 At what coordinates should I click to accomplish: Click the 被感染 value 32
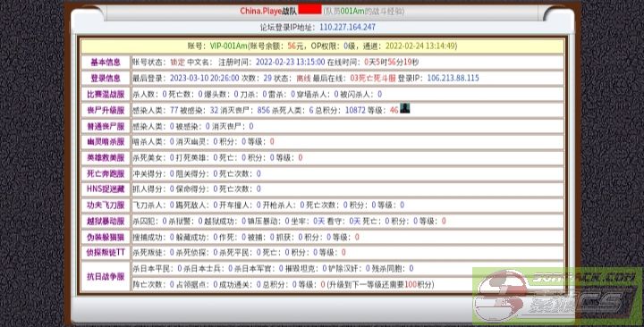[214, 111]
